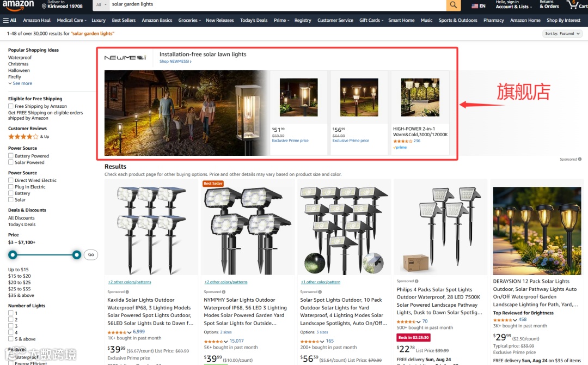The image size is (588, 365).
Task: Click the orange search magnifier button
Action: (454, 5)
